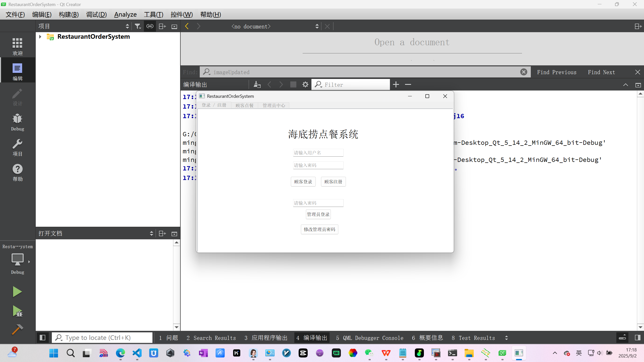Viewport: 644px width, 362px height.
Task: Go back in editor history
Action: (187, 26)
